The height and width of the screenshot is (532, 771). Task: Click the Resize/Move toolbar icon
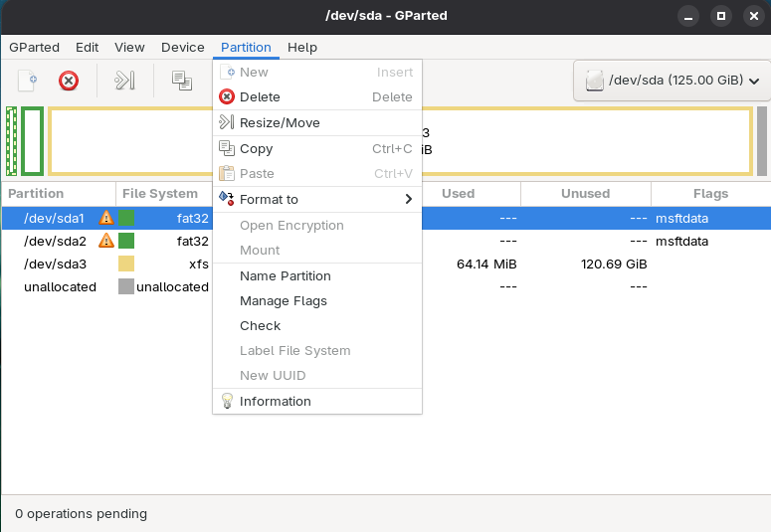[124, 81]
